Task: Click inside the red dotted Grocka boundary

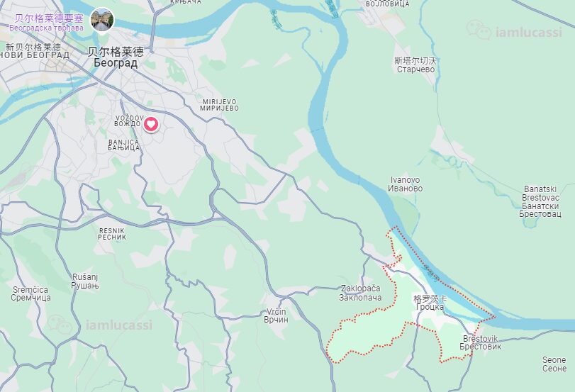Action: [x=367, y=335]
